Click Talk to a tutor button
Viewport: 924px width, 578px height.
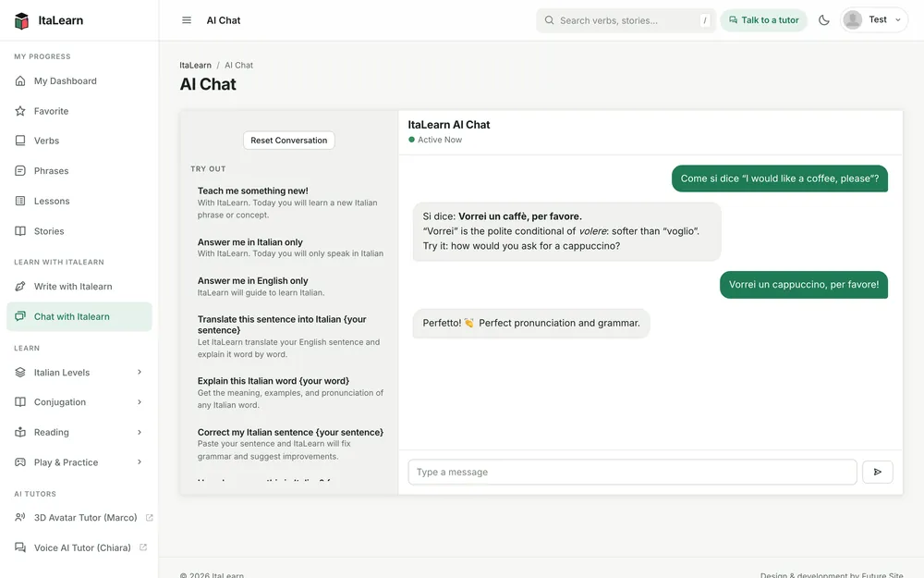(x=764, y=20)
